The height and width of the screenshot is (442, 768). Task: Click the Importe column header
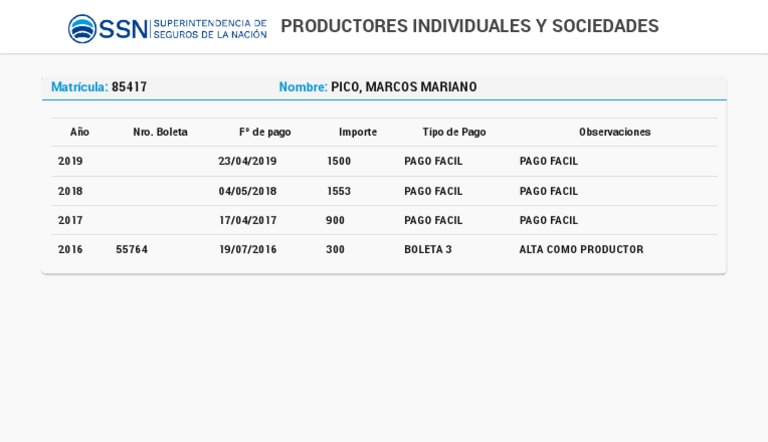coord(358,132)
